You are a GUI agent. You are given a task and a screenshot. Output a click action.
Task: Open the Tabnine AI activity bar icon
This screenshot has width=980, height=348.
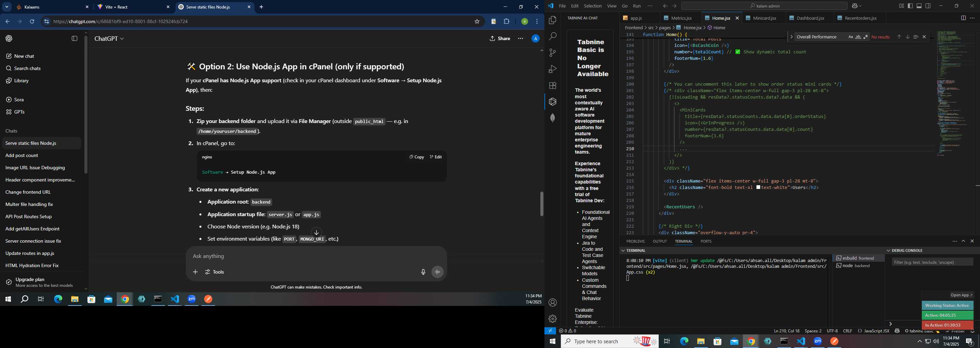tap(552, 102)
